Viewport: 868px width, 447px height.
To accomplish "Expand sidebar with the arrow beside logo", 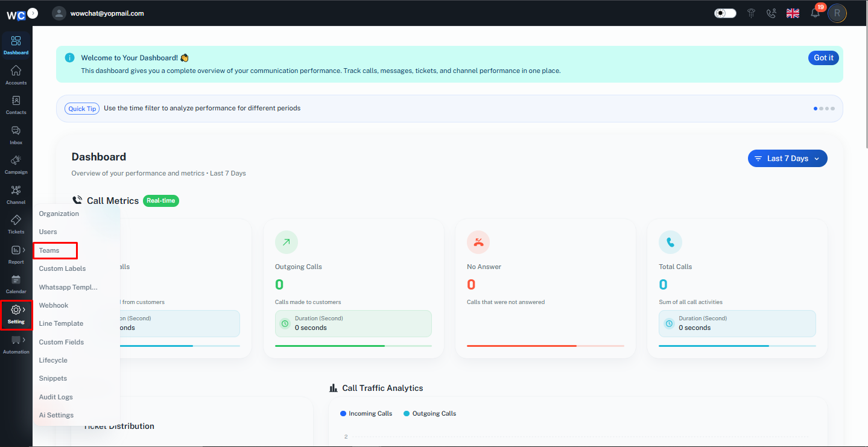I will click(33, 13).
